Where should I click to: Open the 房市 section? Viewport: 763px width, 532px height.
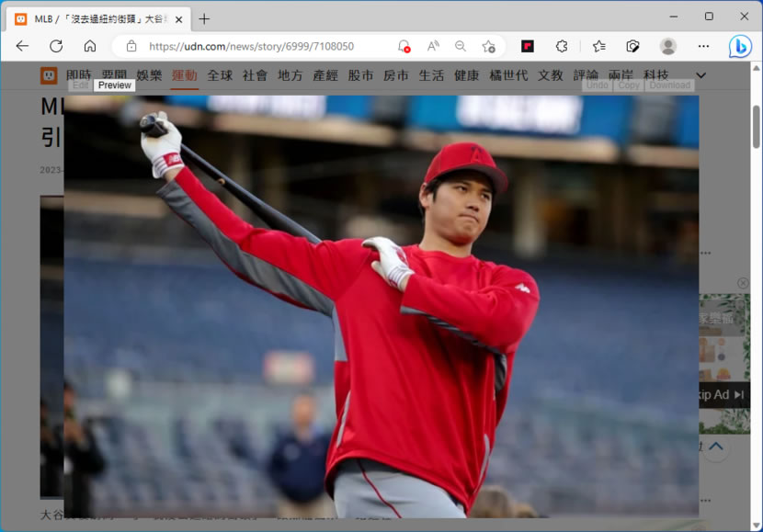pyautogui.click(x=395, y=75)
